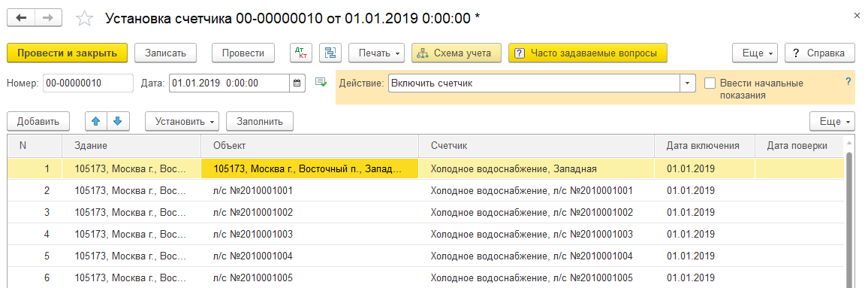Show Дт/Кт postings of the document

301,53
